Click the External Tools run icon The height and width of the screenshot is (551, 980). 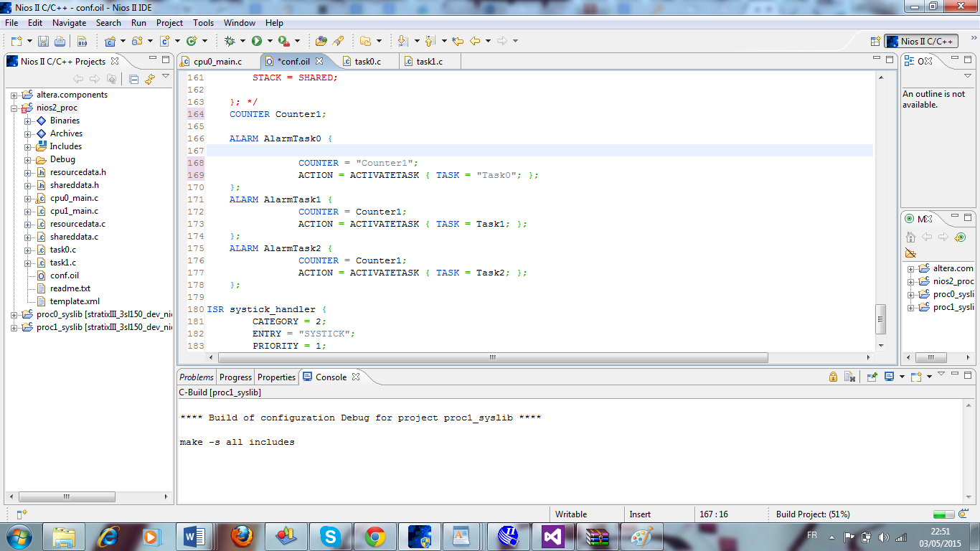point(283,41)
